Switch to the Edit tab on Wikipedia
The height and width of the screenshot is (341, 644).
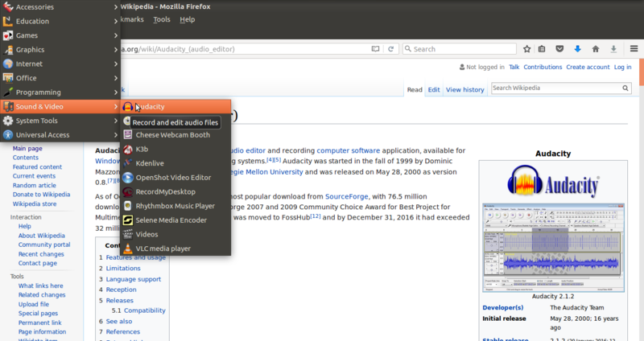pyautogui.click(x=434, y=90)
